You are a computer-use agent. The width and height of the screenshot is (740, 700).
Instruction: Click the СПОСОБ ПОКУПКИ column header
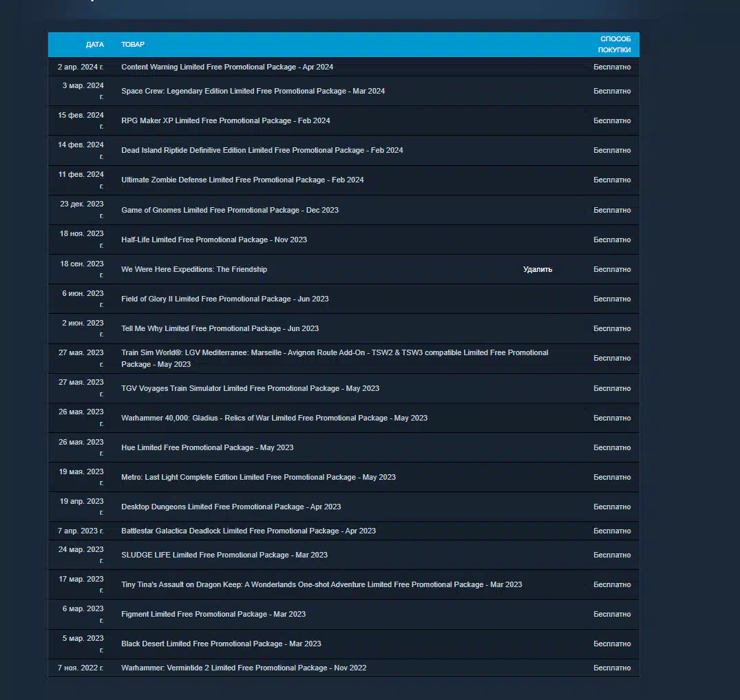click(x=614, y=44)
